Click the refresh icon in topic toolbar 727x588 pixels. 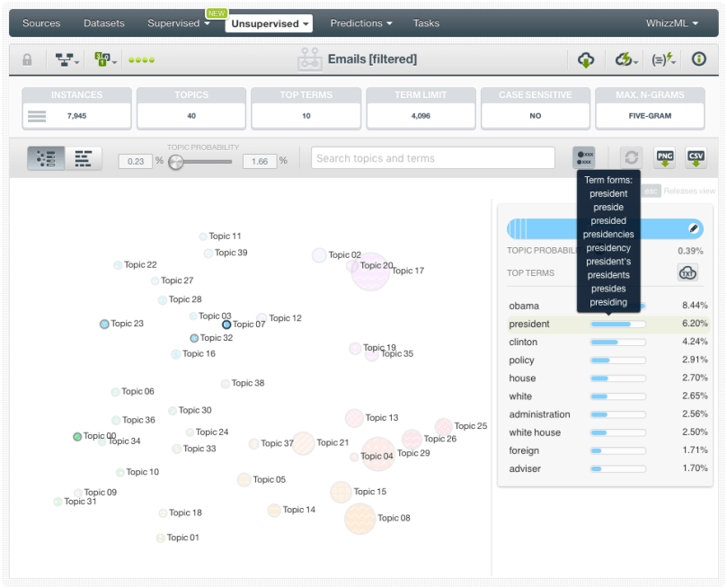click(x=632, y=158)
